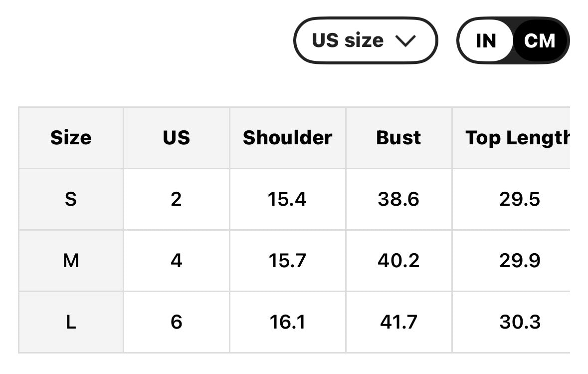Select the L size row label
Image resolution: width=588 pixels, height=374 pixels.
pyautogui.click(x=71, y=322)
